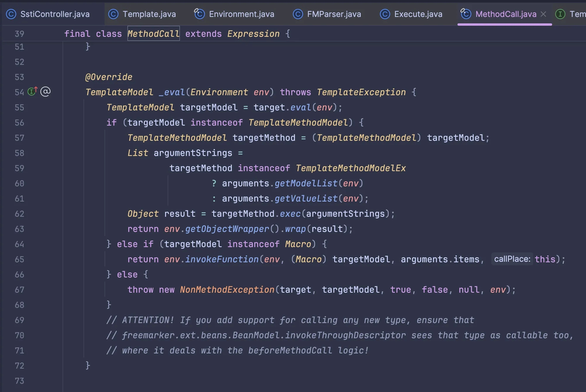Click the getValueList method call
The height and width of the screenshot is (392, 586).
coord(306,199)
